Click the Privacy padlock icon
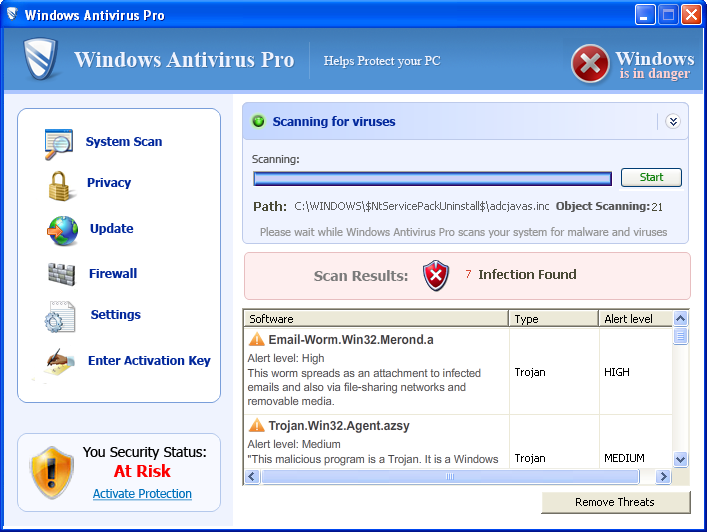This screenshot has height=532, width=707. click(60, 186)
